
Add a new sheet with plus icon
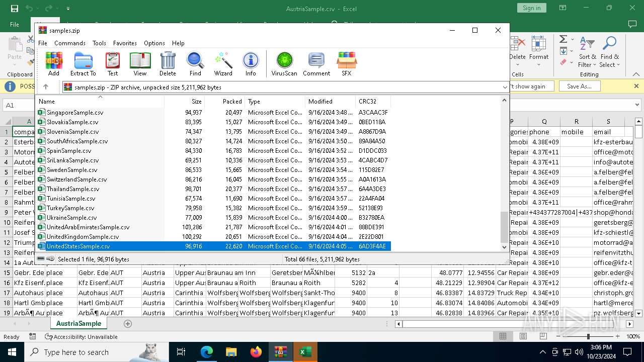(128, 324)
